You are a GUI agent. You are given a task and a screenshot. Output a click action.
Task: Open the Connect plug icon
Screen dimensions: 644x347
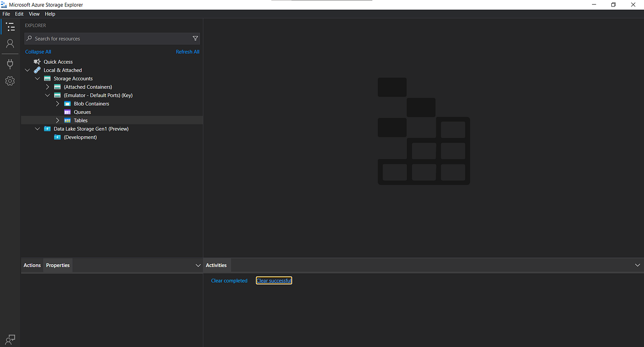pyautogui.click(x=10, y=64)
